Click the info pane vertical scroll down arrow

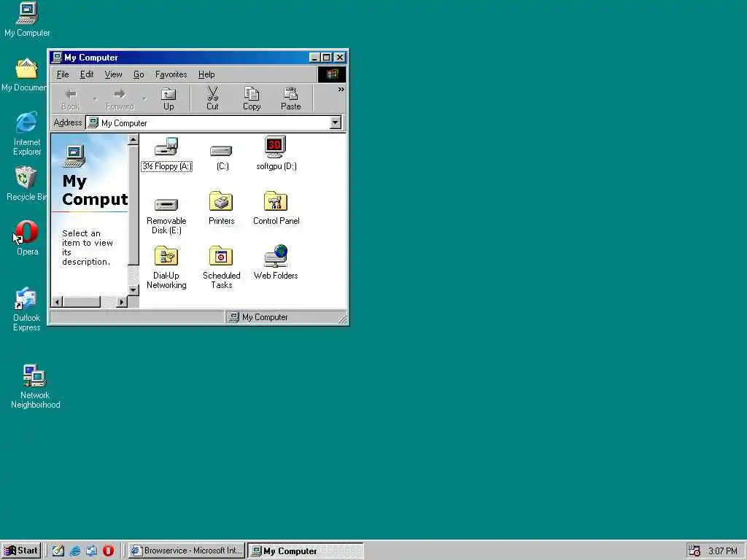click(x=133, y=289)
